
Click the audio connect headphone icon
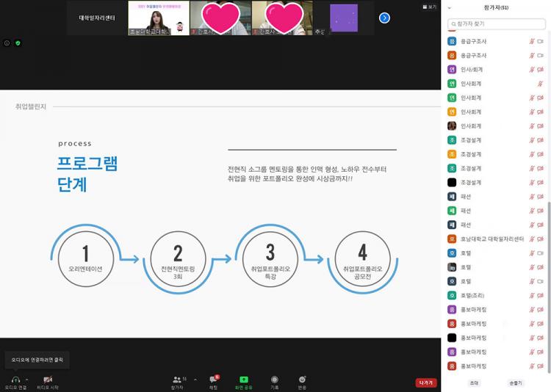(x=15, y=379)
